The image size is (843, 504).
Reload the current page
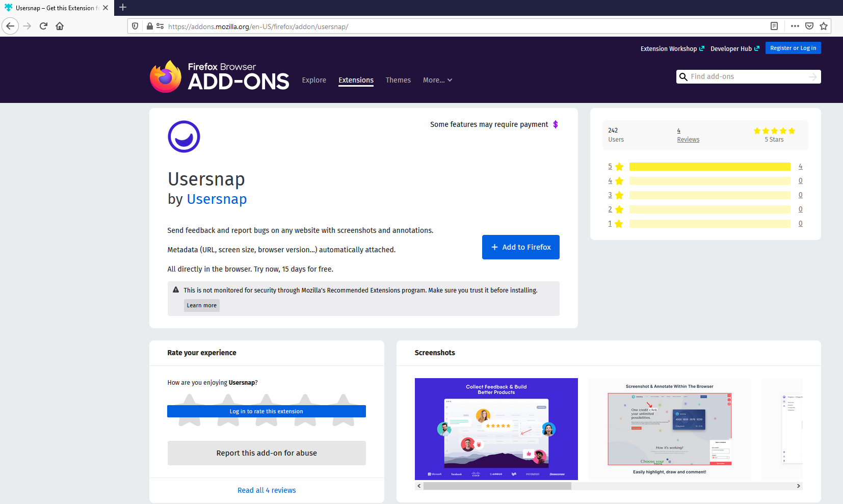44,26
